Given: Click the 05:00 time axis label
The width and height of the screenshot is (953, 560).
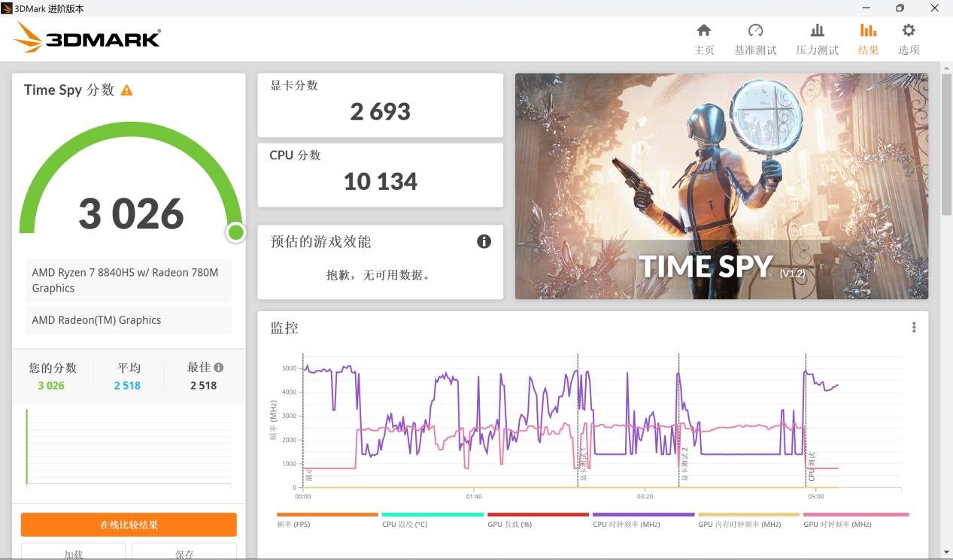Looking at the screenshot, I should (815, 497).
